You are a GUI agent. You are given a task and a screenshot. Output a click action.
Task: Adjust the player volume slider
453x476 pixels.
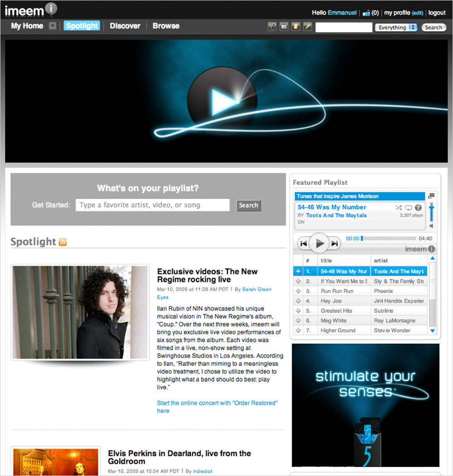tap(431, 212)
